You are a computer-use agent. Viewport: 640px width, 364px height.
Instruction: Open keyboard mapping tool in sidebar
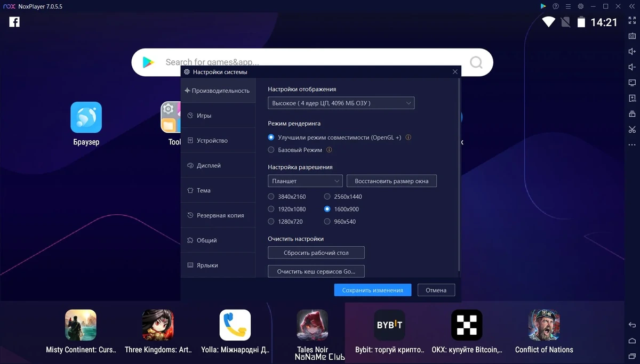632,36
